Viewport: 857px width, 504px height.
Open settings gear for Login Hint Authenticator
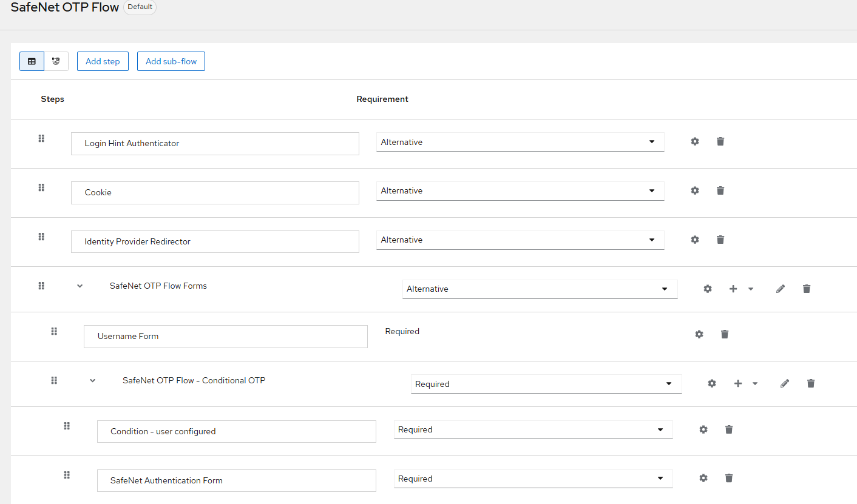click(695, 141)
